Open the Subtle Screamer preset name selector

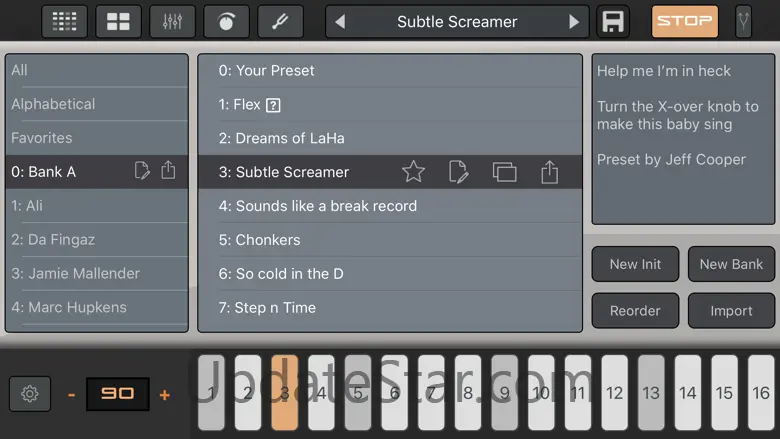pyautogui.click(x=457, y=21)
